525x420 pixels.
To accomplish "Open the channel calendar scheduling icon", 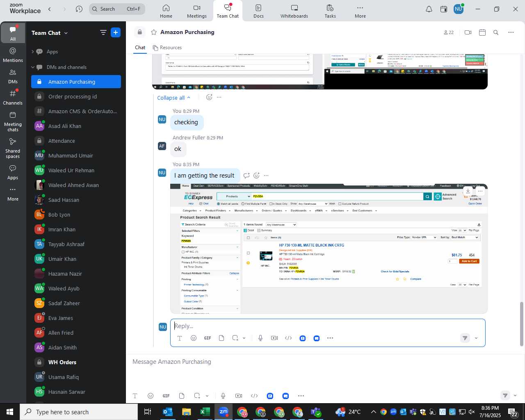I will tap(482, 32).
